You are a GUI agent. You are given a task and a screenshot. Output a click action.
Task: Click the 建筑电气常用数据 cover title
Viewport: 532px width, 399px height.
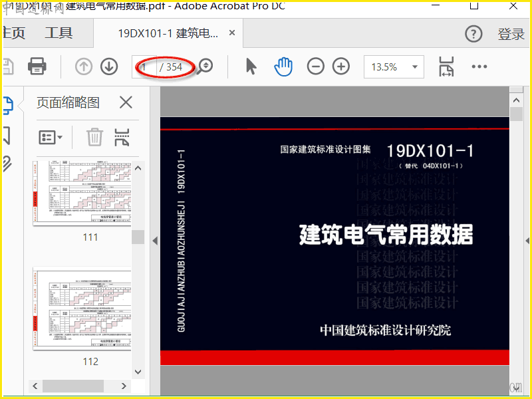[386, 235]
